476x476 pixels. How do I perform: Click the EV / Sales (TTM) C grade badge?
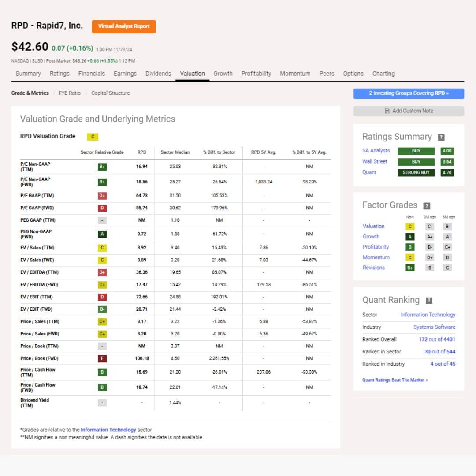102,248
